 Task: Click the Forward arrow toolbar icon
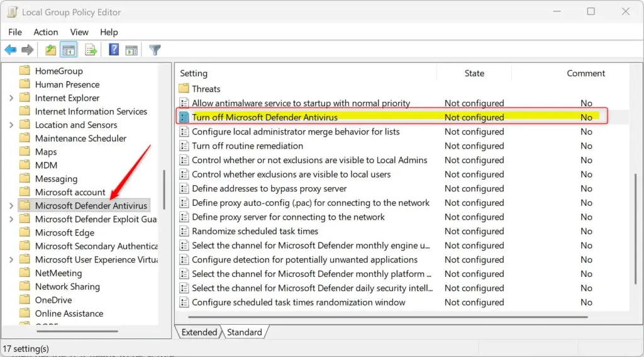tap(27, 50)
